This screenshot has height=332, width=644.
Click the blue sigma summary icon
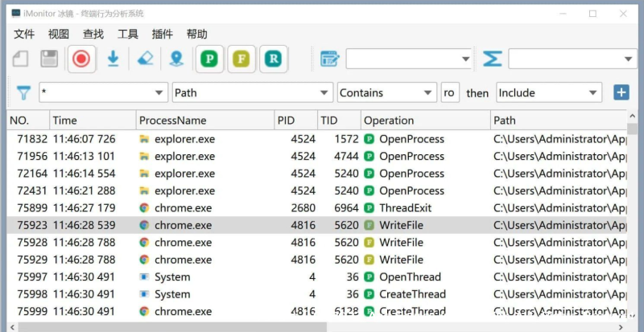coord(493,59)
